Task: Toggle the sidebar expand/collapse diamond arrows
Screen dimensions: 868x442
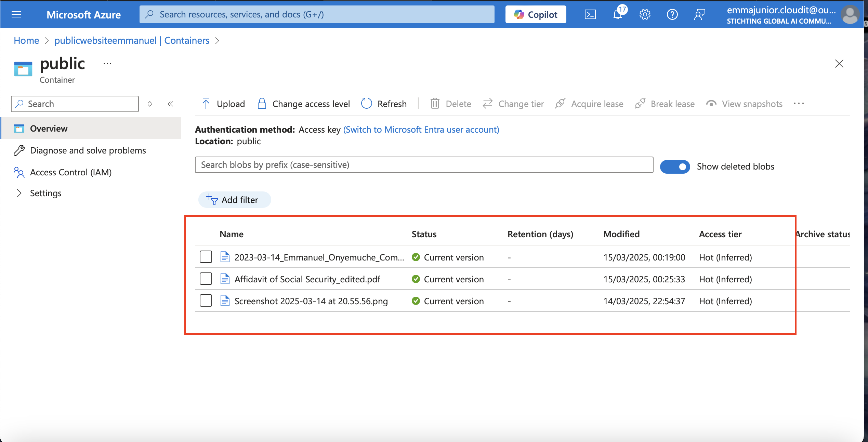Action: (150, 104)
